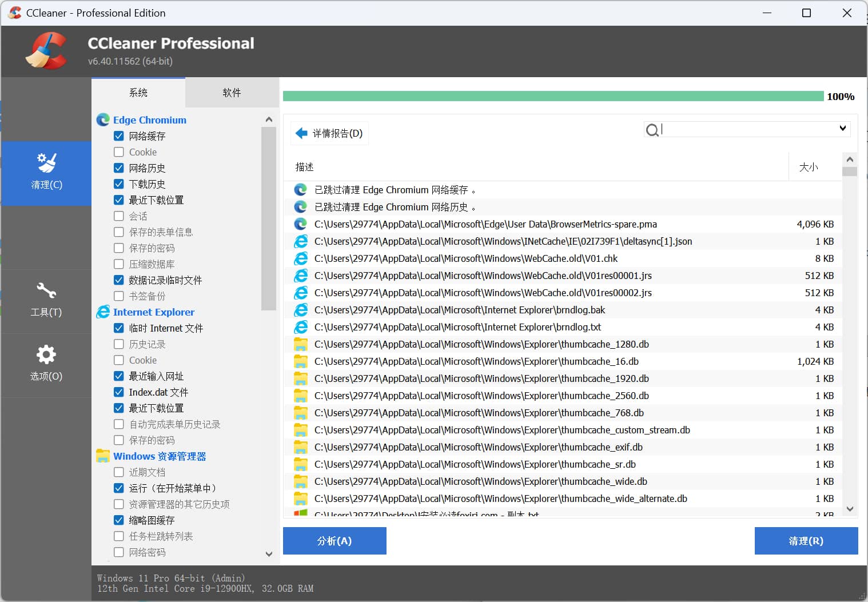Click folder icon beside thumbcache_1280.db row
This screenshot has width=868, height=602.
point(301,344)
